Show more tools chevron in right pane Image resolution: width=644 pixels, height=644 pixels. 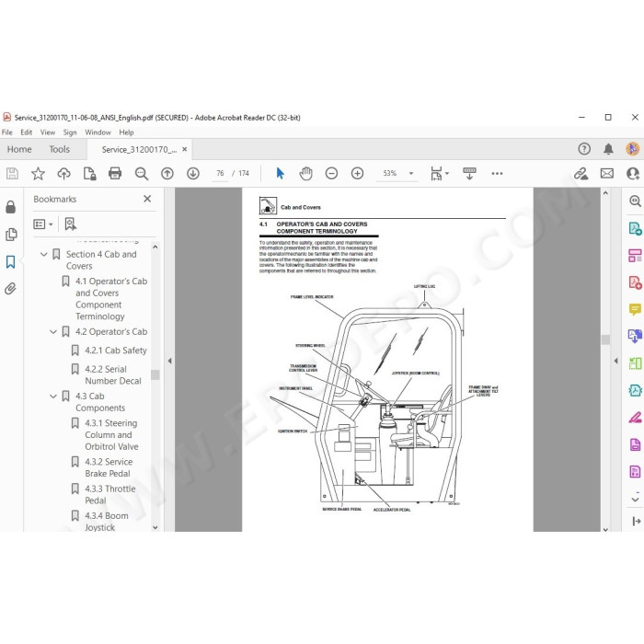click(635, 500)
